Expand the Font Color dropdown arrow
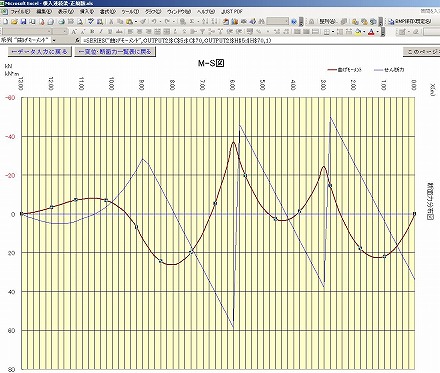Screen dimensions: 440x373 [378, 32]
